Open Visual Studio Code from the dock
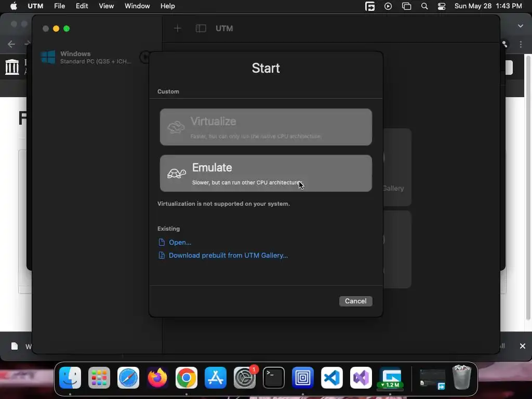532x399 pixels. coord(332,378)
